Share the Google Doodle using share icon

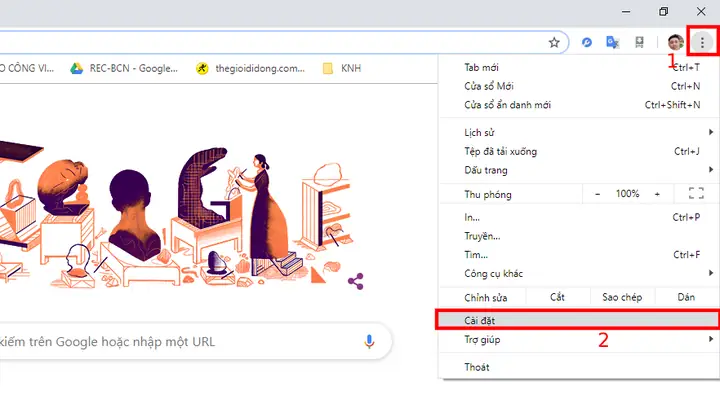355,281
